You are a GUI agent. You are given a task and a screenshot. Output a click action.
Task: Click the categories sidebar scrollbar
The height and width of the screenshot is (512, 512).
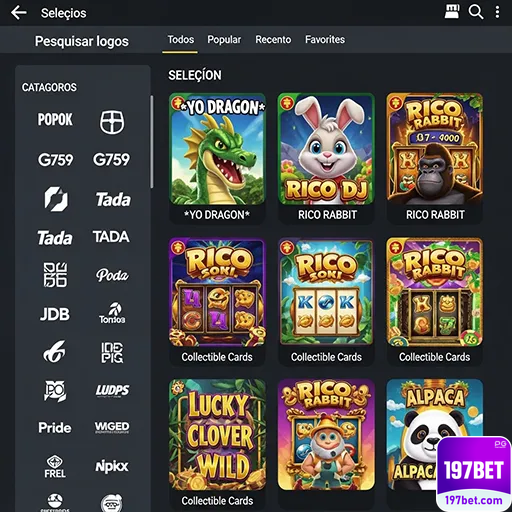pos(152,142)
